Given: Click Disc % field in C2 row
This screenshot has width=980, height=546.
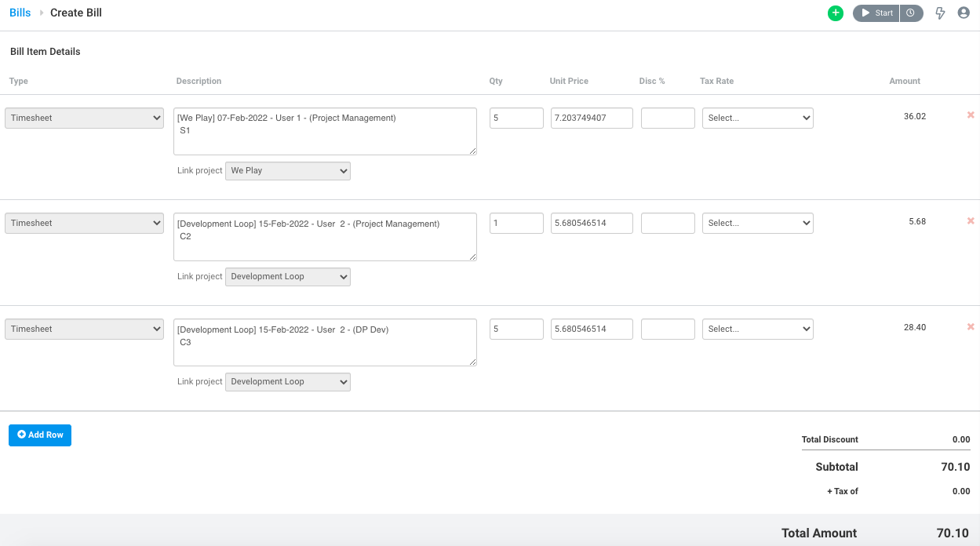Looking at the screenshot, I should (668, 224).
